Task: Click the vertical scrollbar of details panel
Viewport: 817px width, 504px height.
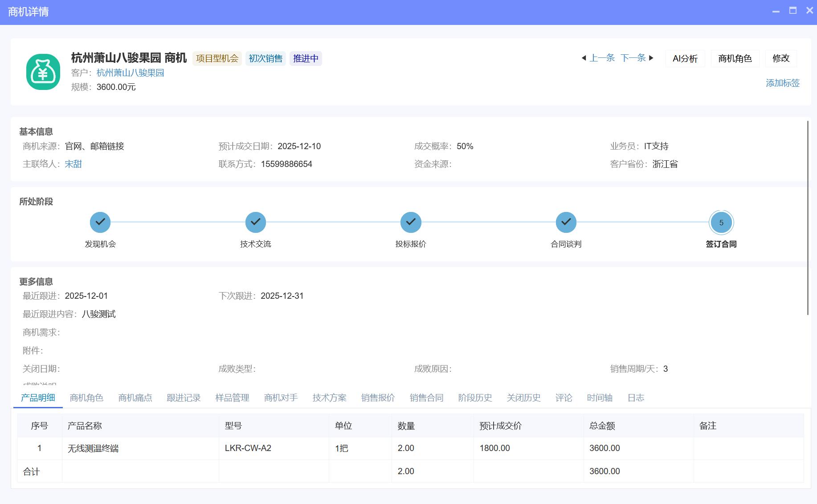Action: [x=808, y=218]
